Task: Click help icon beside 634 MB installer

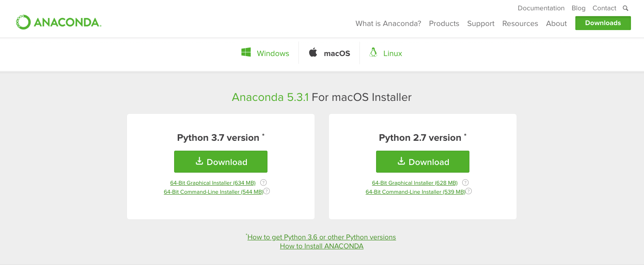Action: 263,182
